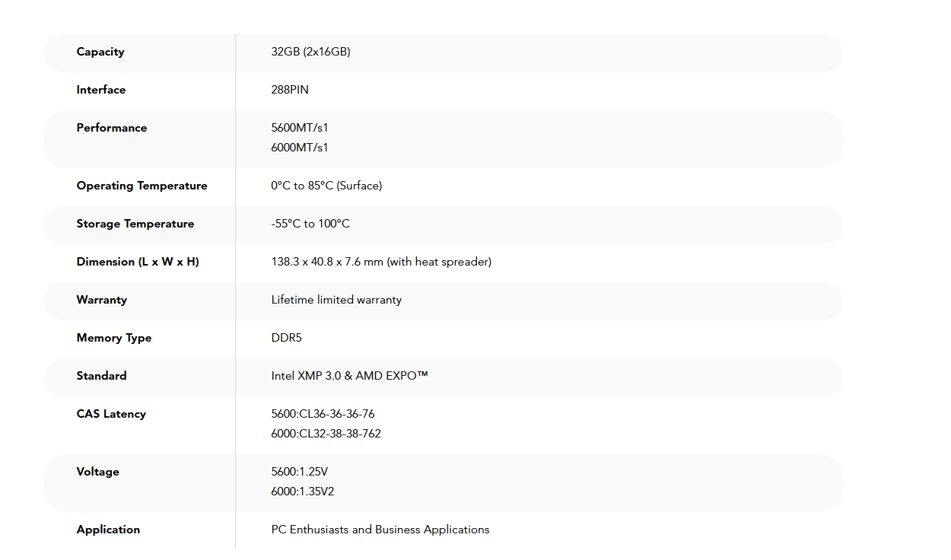
Task: Click the DDR5 memory type value
Action: click(287, 338)
